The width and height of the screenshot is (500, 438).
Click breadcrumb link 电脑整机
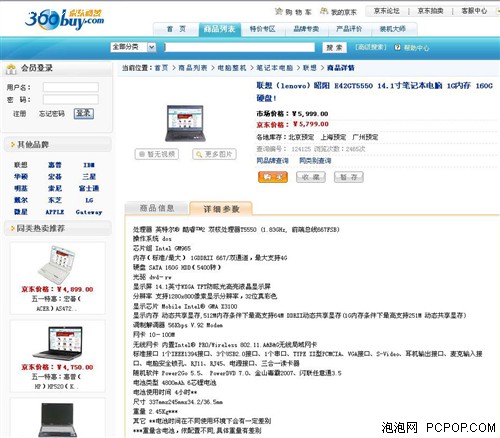232,68
